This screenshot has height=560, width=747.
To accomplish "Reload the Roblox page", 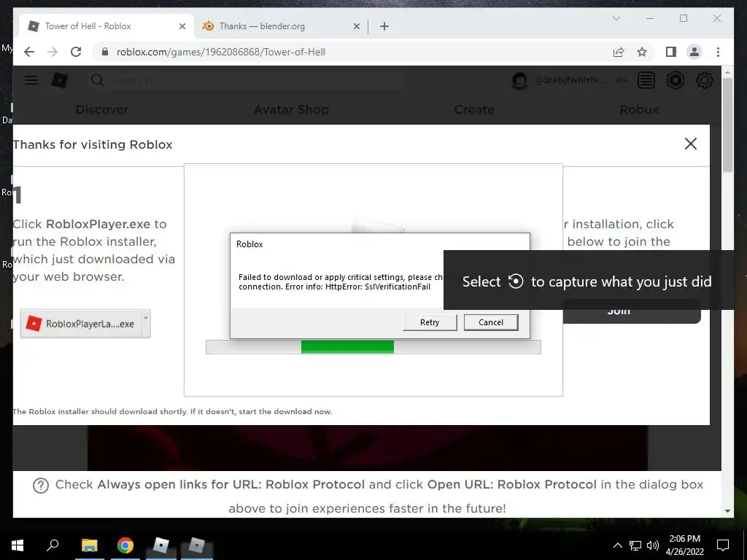I will click(76, 52).
